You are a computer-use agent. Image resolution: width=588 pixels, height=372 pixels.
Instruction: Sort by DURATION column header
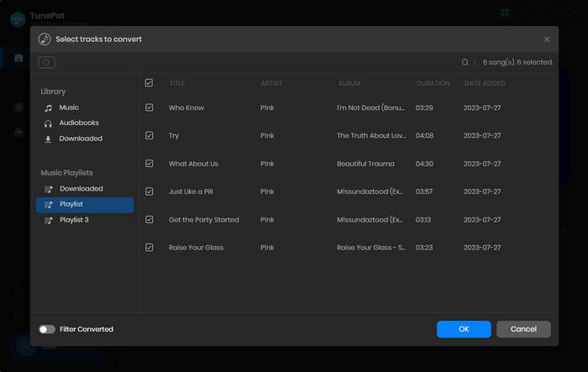tap(433, 83)
